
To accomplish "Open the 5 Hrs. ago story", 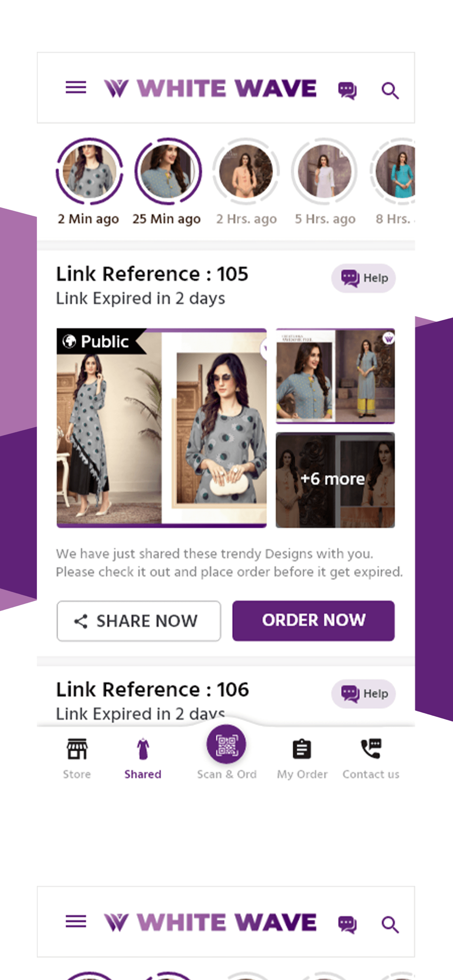I will click(x=325, y=171).
